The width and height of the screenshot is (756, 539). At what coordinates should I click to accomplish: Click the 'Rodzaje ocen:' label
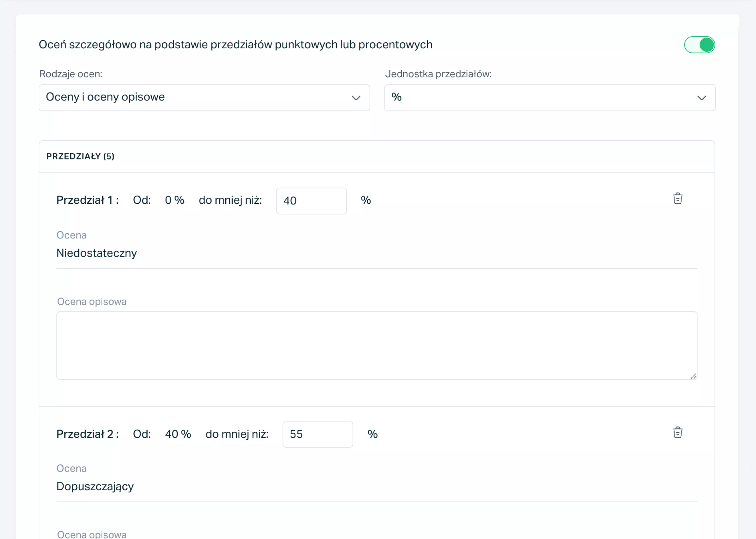coord(71,74)
